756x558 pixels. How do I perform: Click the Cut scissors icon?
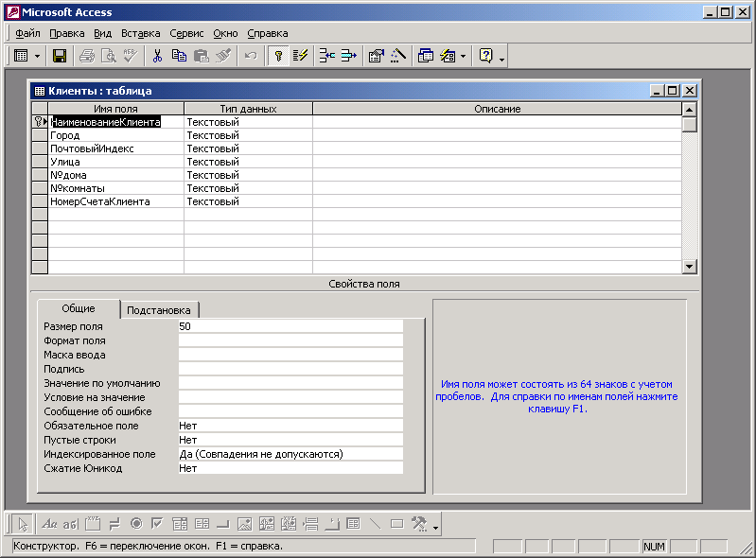[x=158, y=56]
